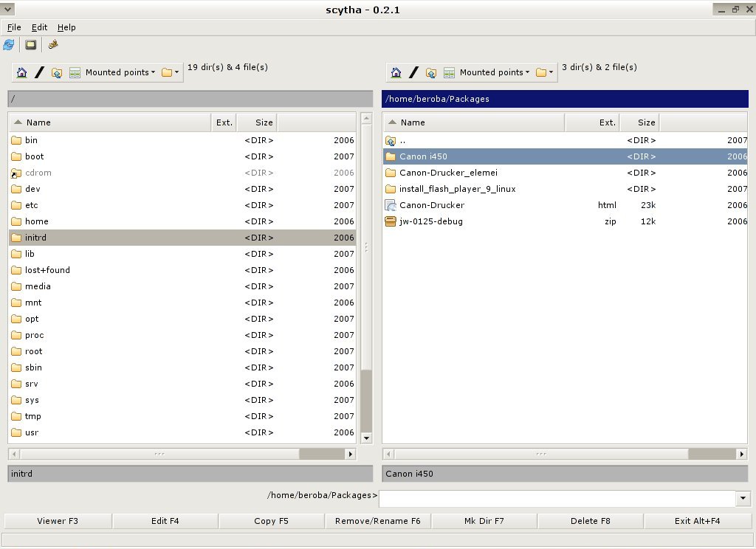756x549 pixels.
Task: Open the Mounted points dropdown in the left panel
Action: (120, 72)
